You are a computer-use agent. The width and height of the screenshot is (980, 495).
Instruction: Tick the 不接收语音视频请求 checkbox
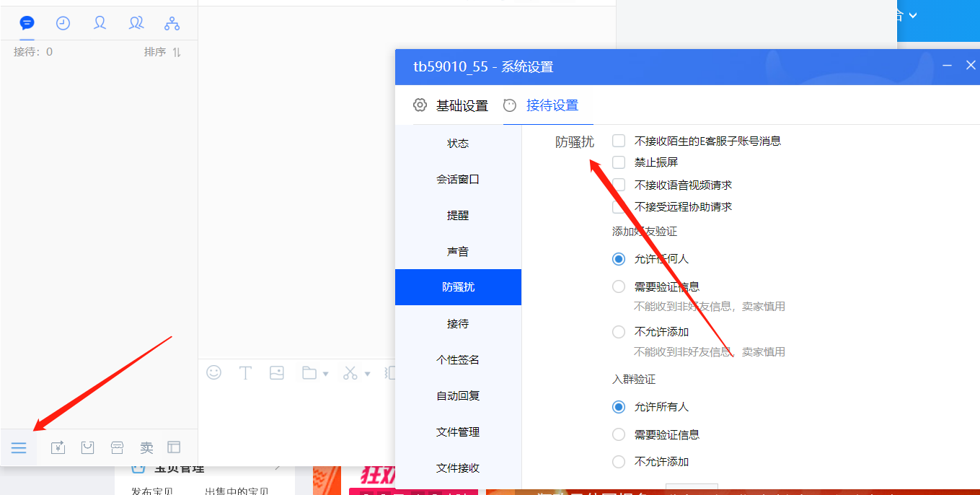[x=619, y=185]
